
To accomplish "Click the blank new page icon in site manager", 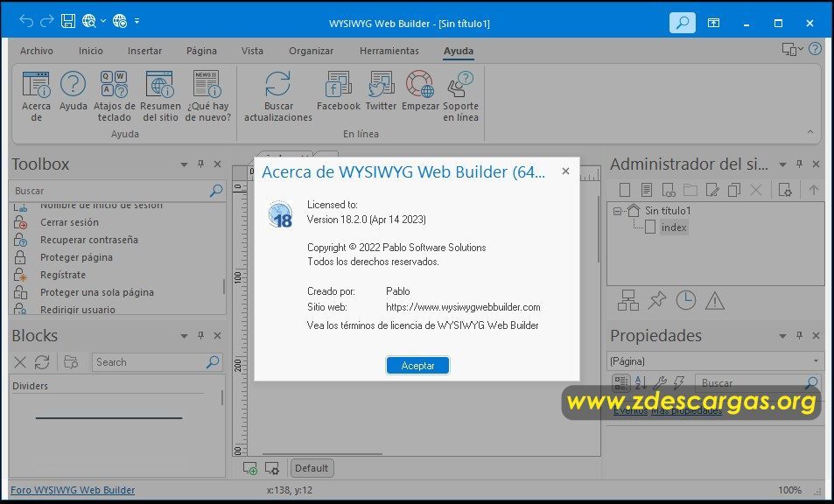I will click(x=625, y=190).
